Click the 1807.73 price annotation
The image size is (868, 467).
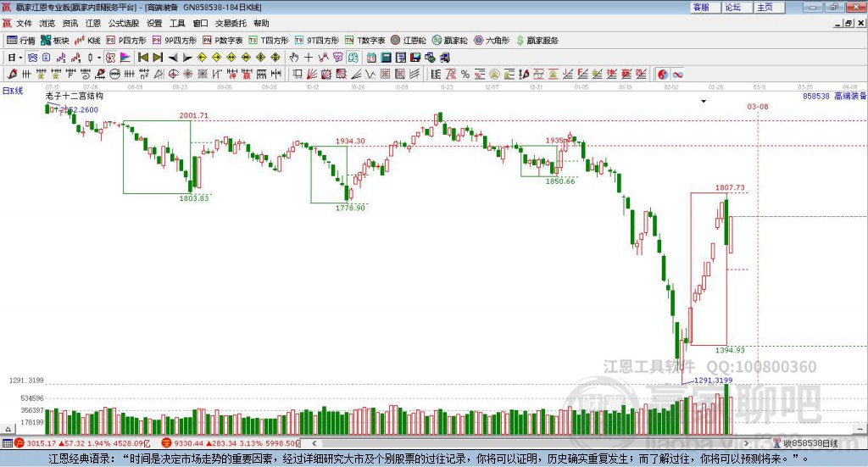point(730,187)
